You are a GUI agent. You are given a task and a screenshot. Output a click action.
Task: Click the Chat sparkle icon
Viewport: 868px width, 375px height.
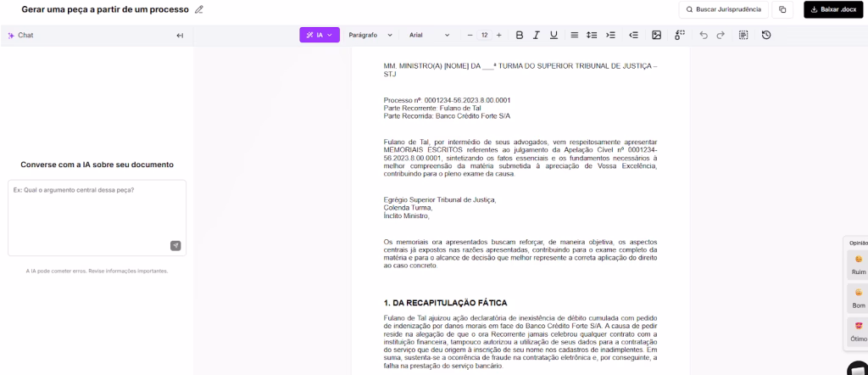click(x=11, y=36)
